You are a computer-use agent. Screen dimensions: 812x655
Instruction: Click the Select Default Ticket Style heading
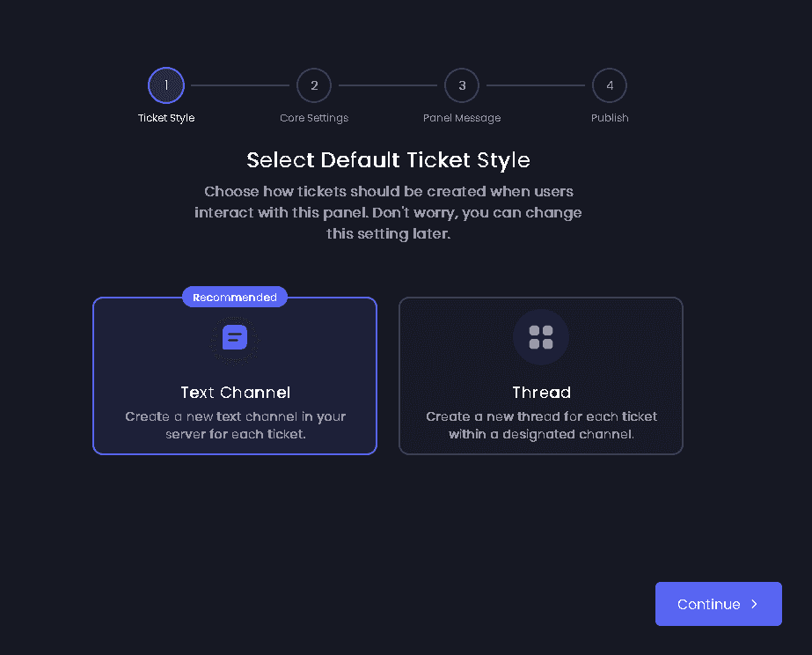click(x=388, y=160)
